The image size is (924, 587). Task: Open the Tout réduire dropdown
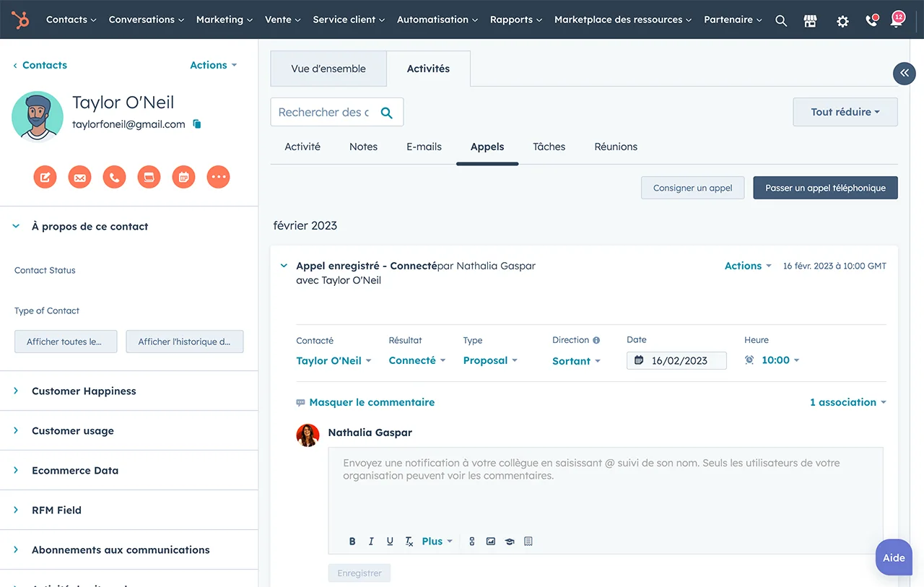845,112
